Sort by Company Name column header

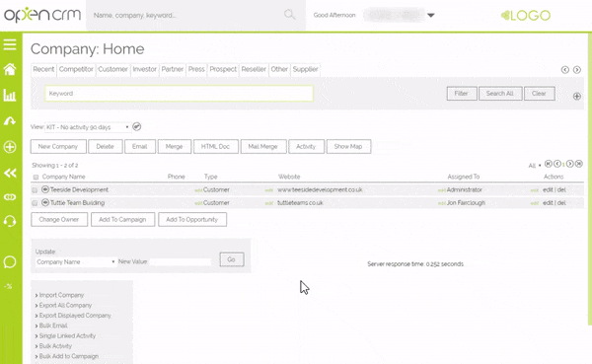pos(63,177)
